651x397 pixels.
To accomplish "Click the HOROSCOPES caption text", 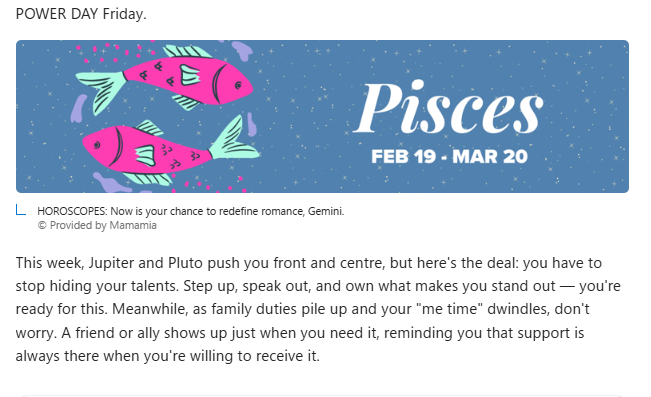I will 191,211.
